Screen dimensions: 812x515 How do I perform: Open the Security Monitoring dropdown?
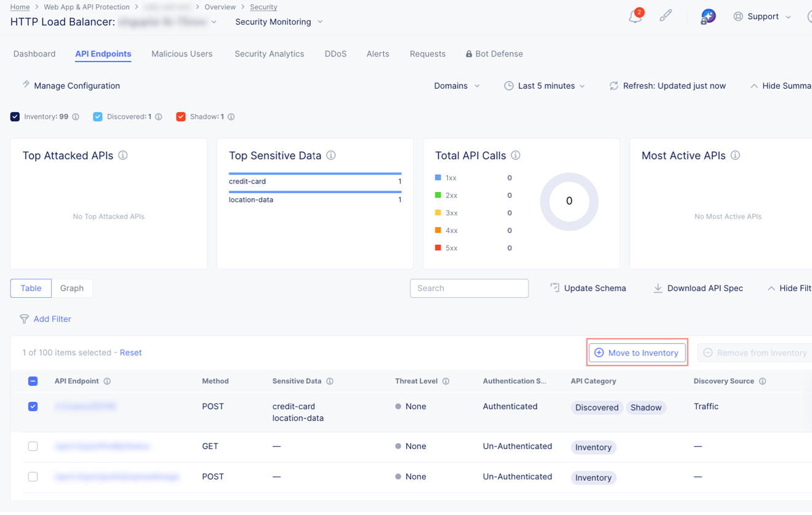click(x=279, y=22)
